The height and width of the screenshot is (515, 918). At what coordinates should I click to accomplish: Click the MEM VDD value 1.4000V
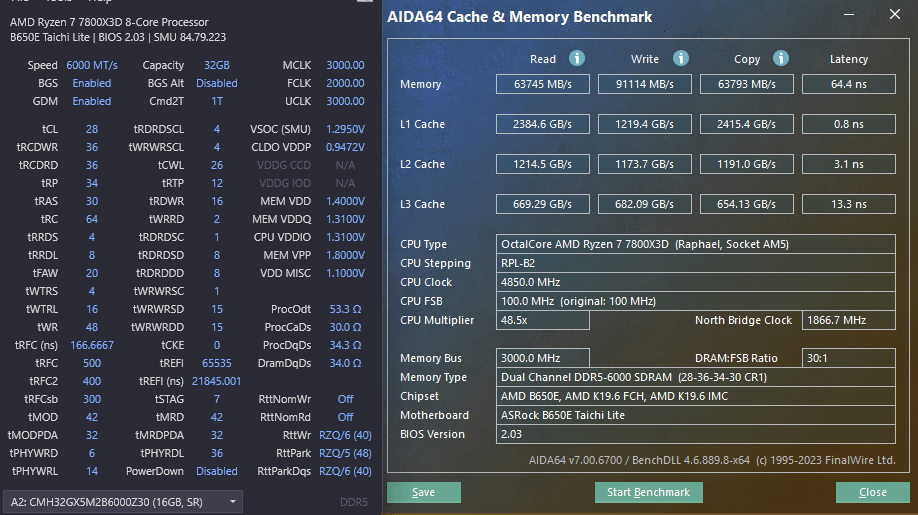tap(345, 201)
